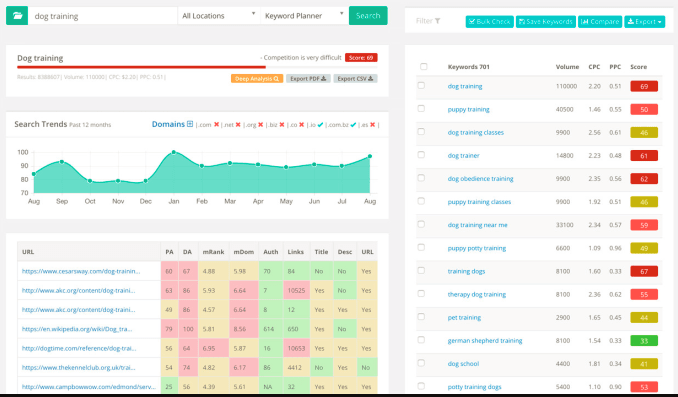Open the training dogs keyword link
The width and height of the screenshot is (678, 397).
click(466, 271)
